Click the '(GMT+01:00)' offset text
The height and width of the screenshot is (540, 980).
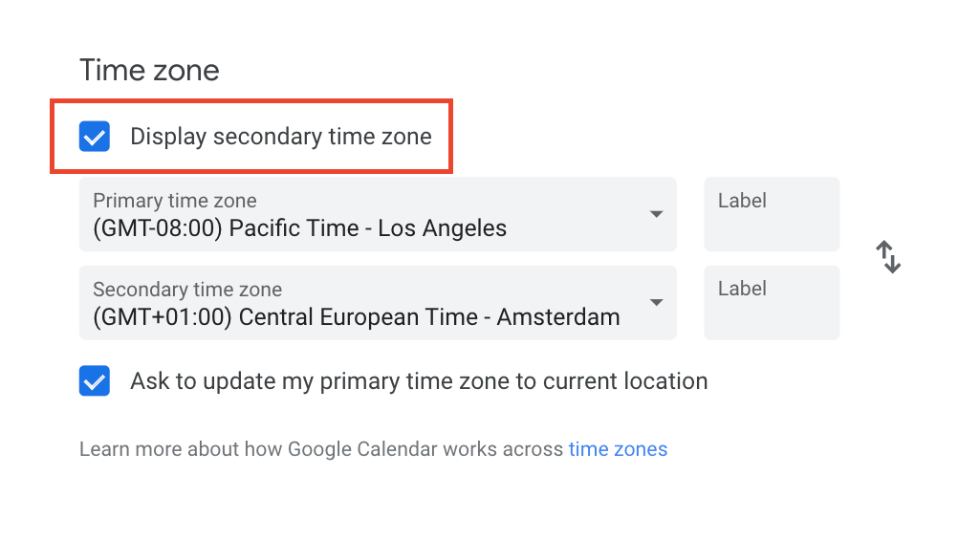pos(163,317)
